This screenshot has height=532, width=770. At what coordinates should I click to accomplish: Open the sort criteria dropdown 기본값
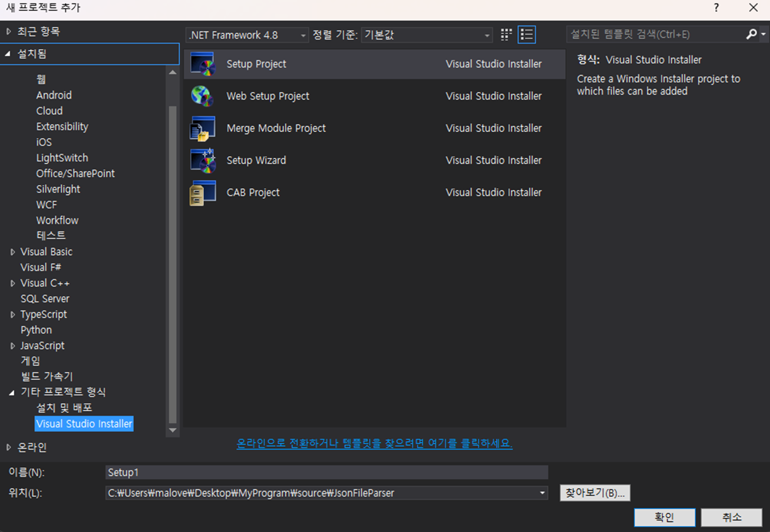pos(427,35)
